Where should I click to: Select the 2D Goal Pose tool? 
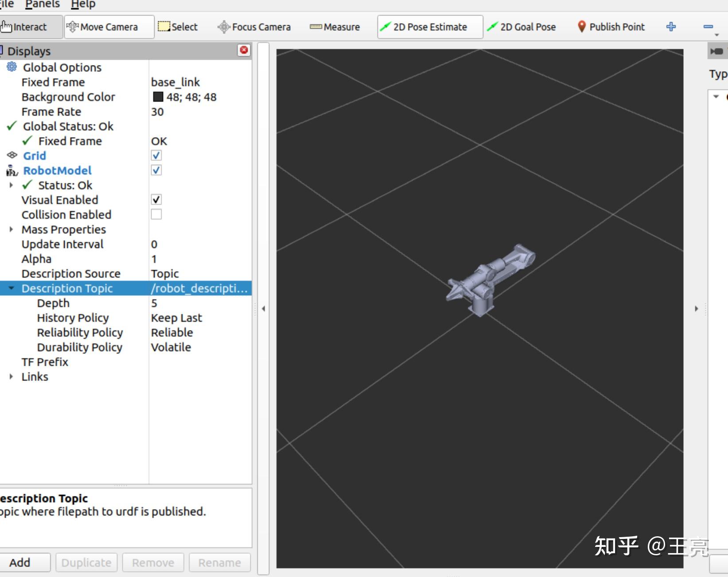coord(521,27)
